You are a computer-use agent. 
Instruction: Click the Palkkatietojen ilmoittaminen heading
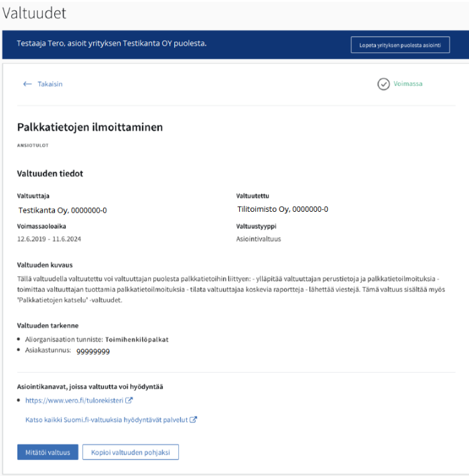click(x=90, y=127)
